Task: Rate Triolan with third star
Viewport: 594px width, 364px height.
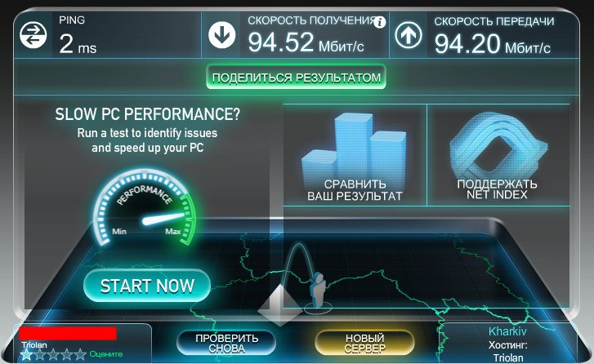Action: tap(53, 354)
